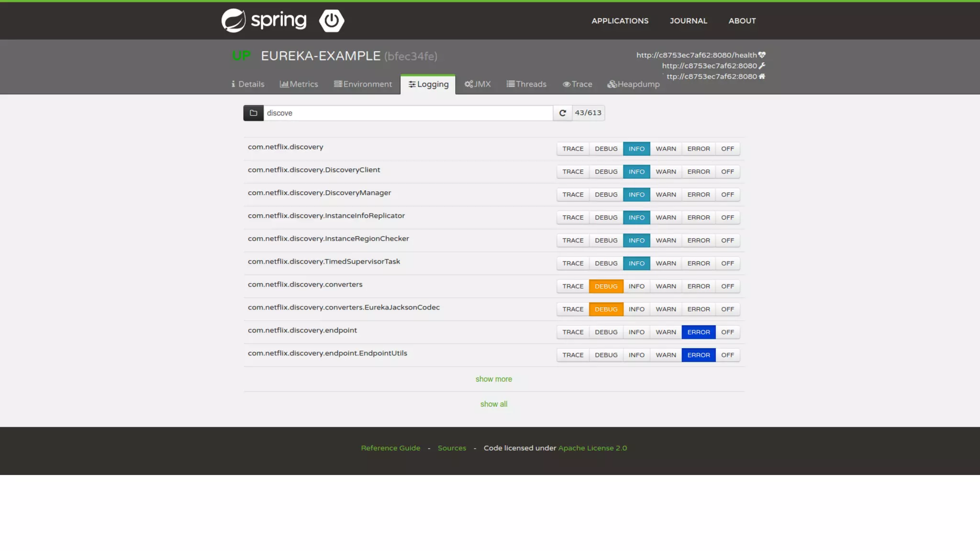
Task: Set converters logger level to WARN
Action: click(666, 286)
